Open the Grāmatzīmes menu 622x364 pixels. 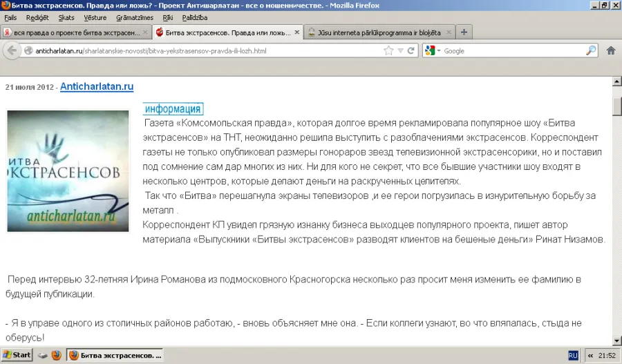135,18
